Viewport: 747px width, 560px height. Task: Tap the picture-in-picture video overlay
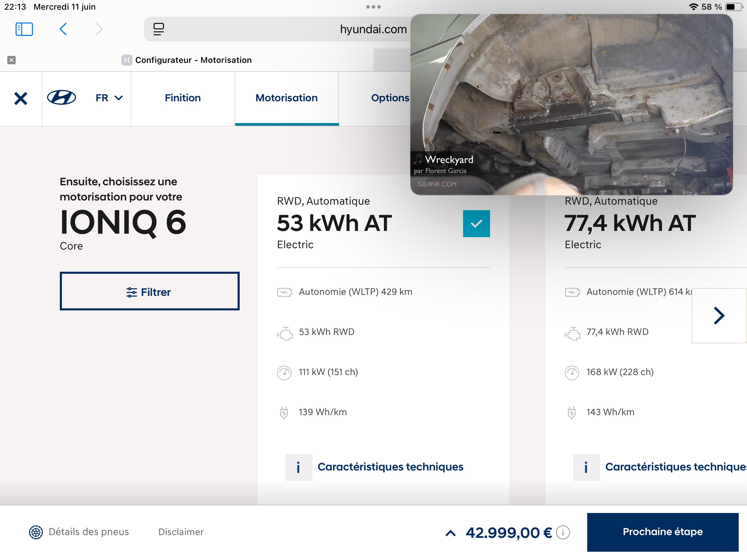pos(571,104)
